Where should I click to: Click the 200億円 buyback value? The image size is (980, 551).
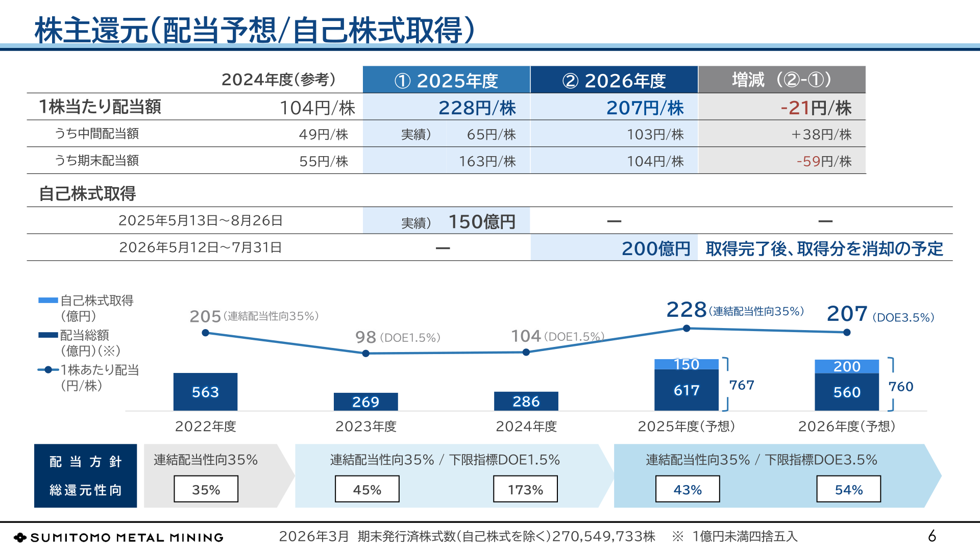coord(656,248)
